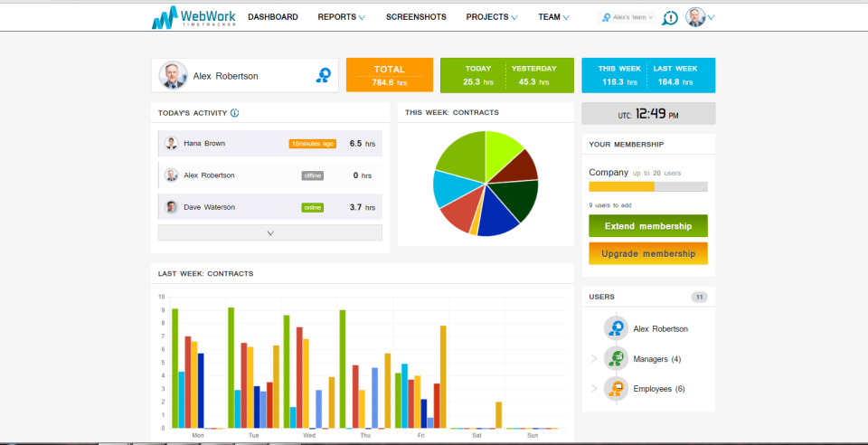Click the WebWork Time Tracker logo

[193, 17]
